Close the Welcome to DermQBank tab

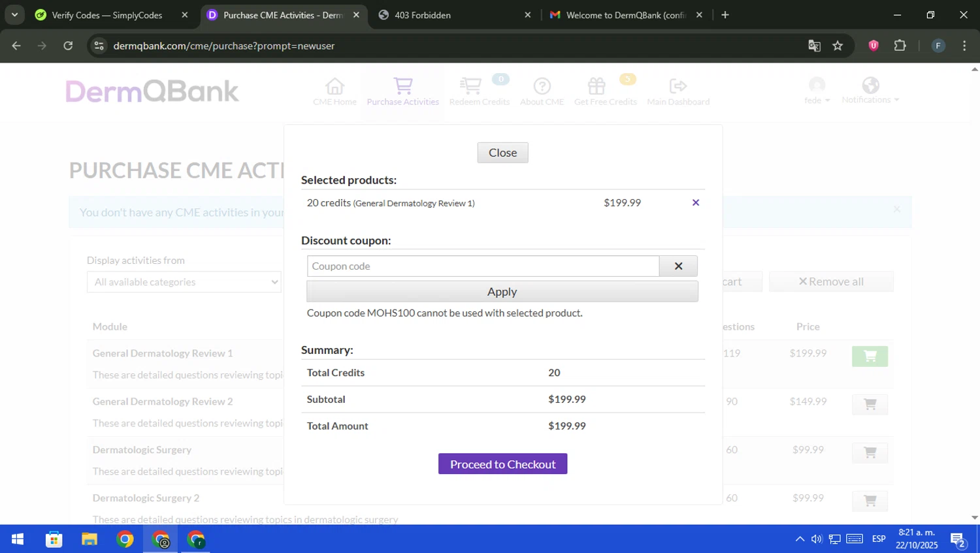(x=699, y=15)
